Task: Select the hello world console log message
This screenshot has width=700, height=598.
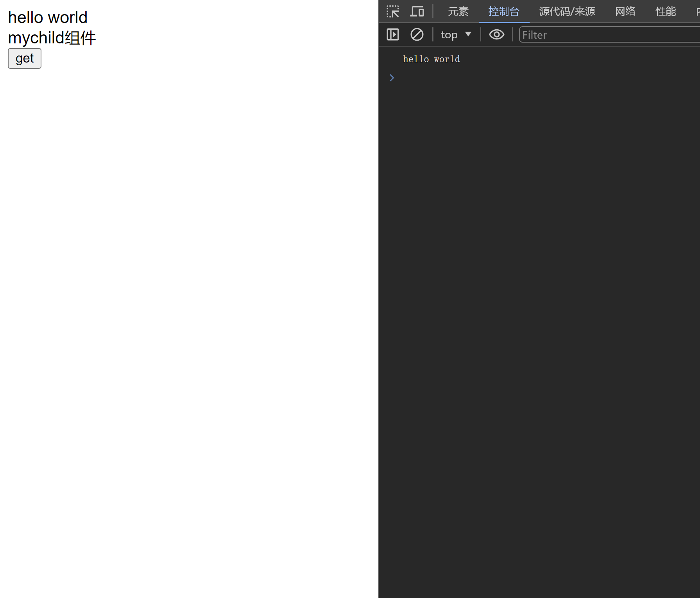Action: click(x=431, y=59)
